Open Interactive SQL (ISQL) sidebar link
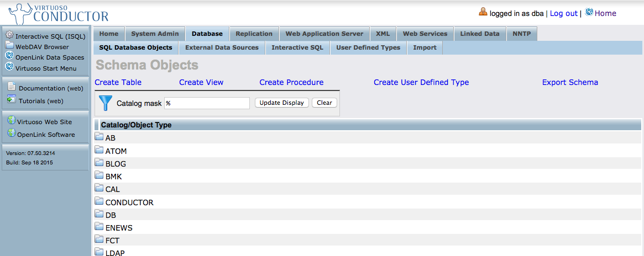This screenshot has width=644, height=256. [50, 36]
